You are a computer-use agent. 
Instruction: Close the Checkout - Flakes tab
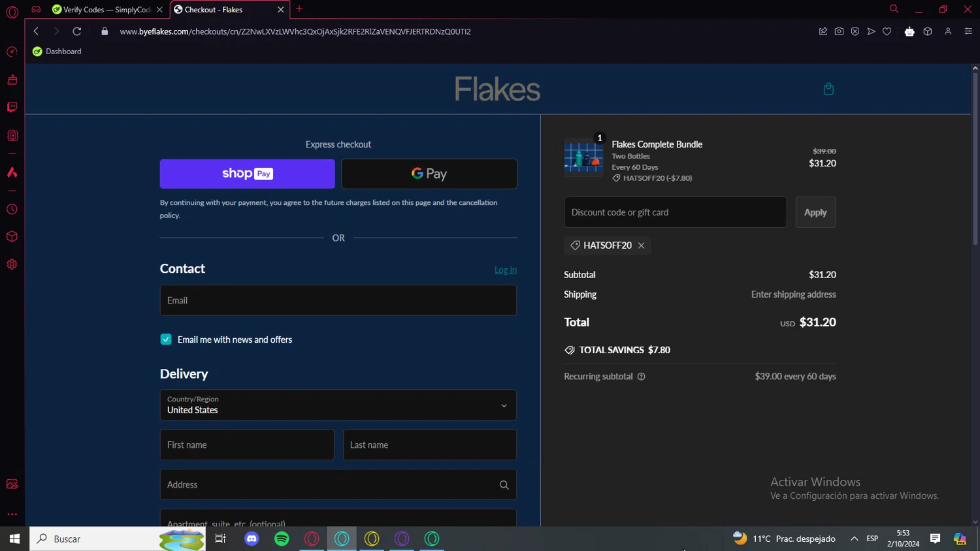click(281, 10)
